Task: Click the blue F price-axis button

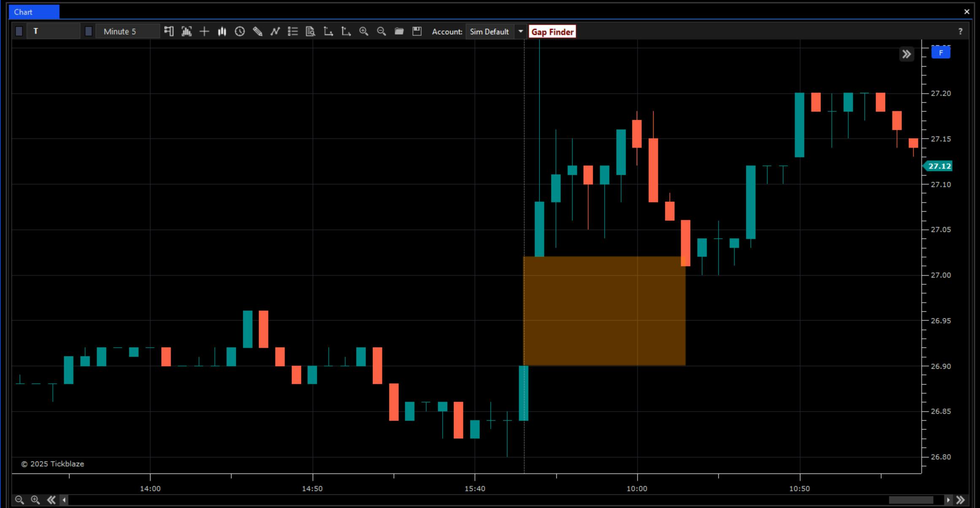Action: [941, 53]
